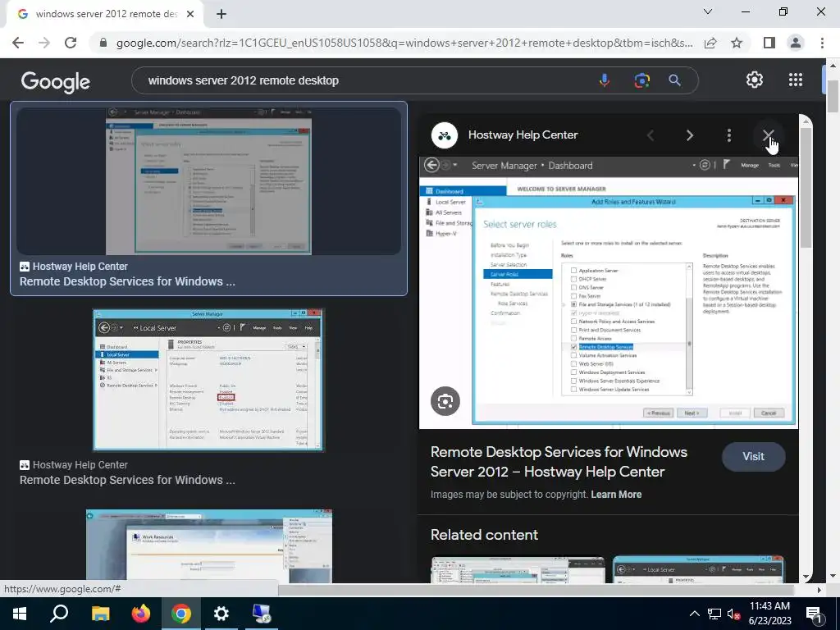View site information via lock icon
Viewport: 840px width, 630px height.
click(103, 43)
